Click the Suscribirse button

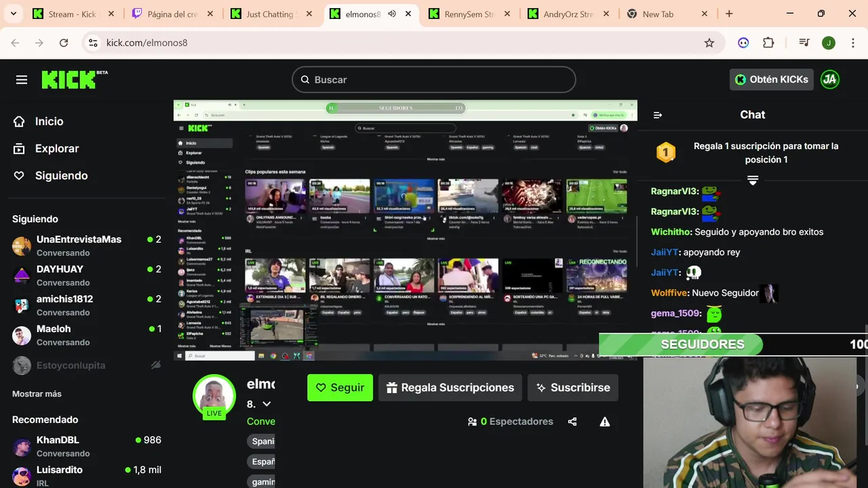click(573, 388)
